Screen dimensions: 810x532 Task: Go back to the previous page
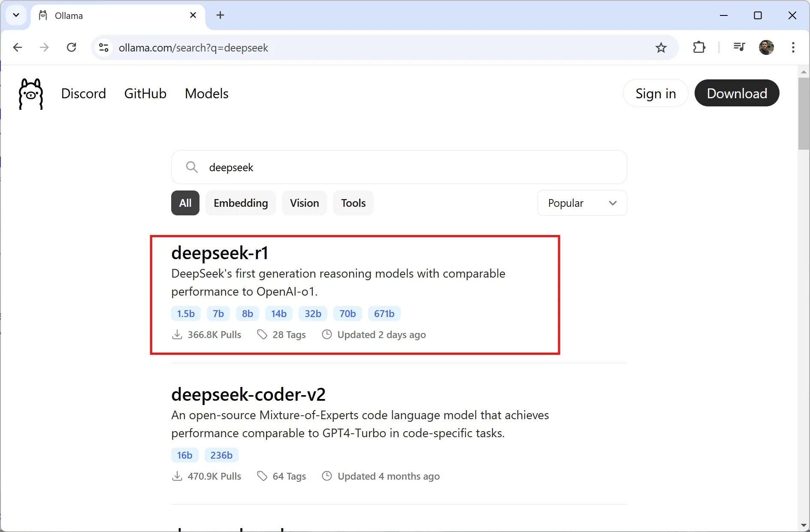click(18, 48)
